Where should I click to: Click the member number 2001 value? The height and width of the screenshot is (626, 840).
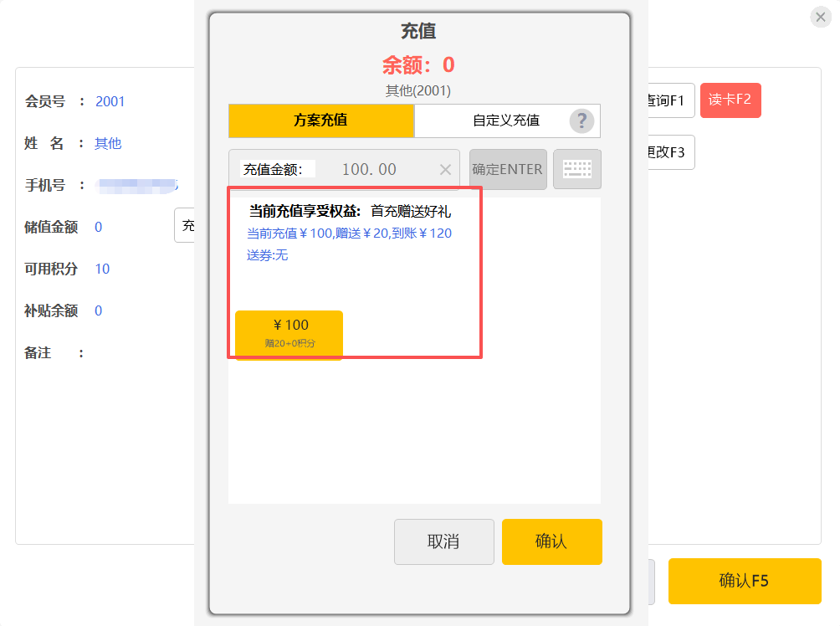tap(110, 101)
